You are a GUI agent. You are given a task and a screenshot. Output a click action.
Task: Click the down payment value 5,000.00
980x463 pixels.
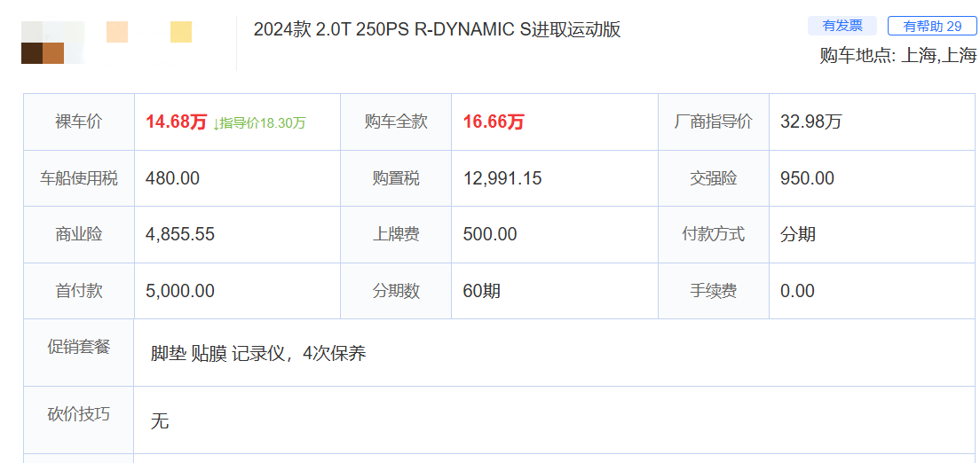click(x=180, y=291)
